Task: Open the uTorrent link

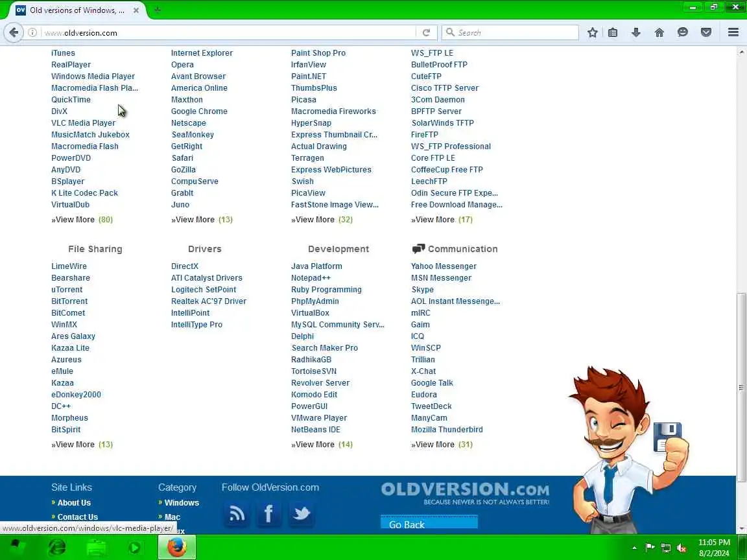Action: point(67,290)
